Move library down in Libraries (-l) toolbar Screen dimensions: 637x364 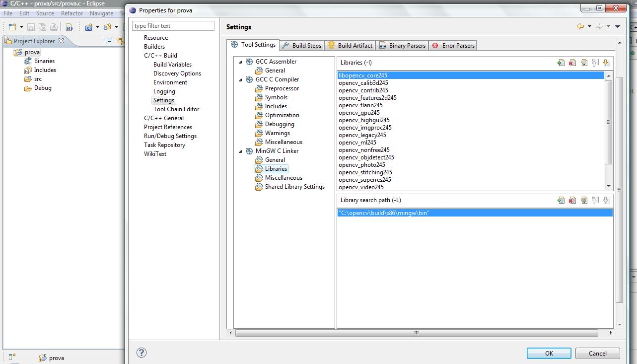click(x=606, y=63)
